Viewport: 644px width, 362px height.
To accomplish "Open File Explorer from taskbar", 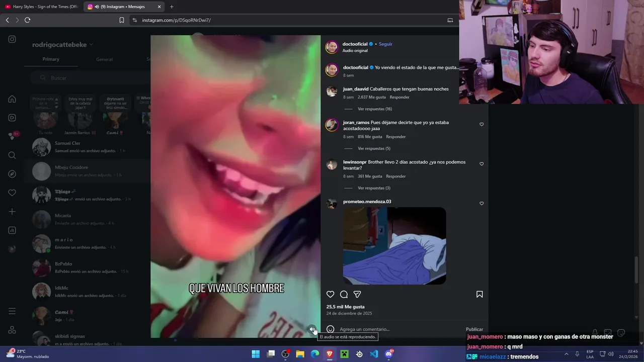I will [x=300, y=354].
